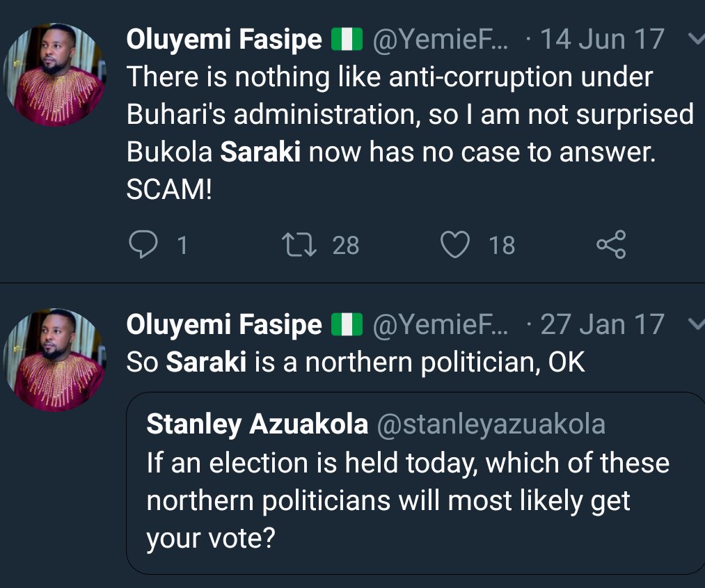Open avatar on the 27 Jan tweet

[x=54, y=360]
